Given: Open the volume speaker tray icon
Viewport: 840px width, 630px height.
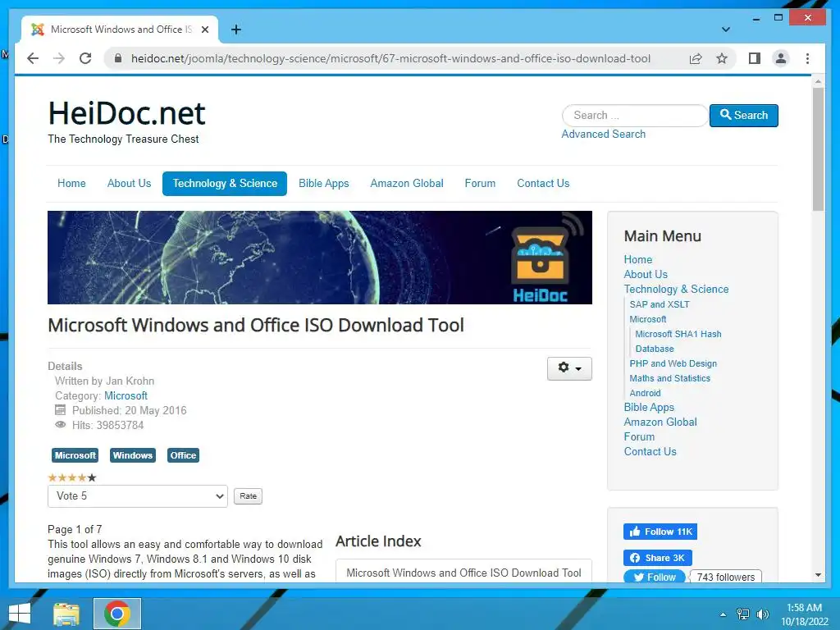Looking at the screenshot, I should 762,614.
